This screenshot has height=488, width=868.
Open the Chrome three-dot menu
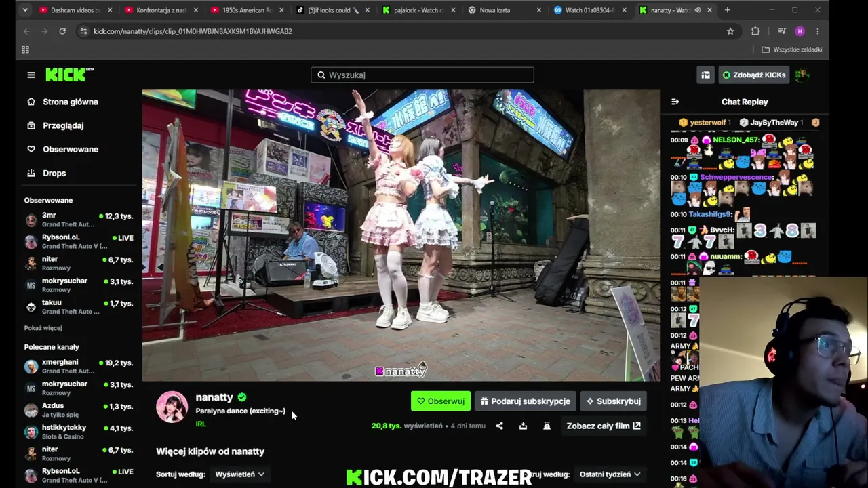818,31
